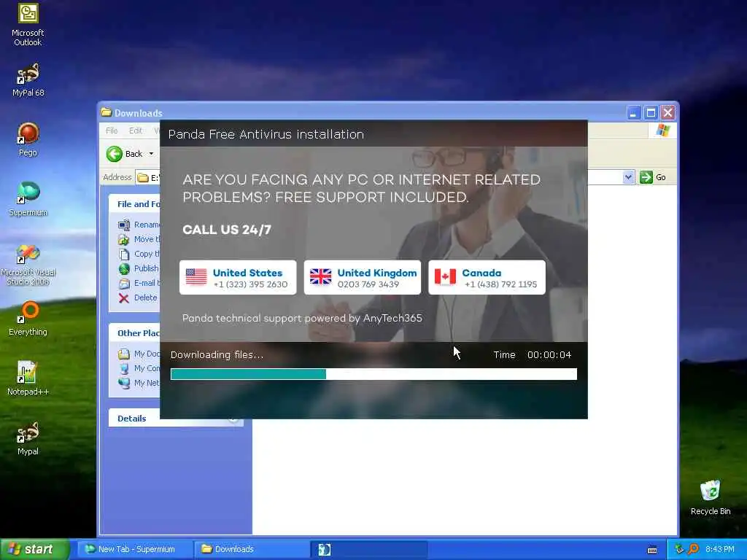
Task: Click the United States support number card
Action: coord(238,278)
